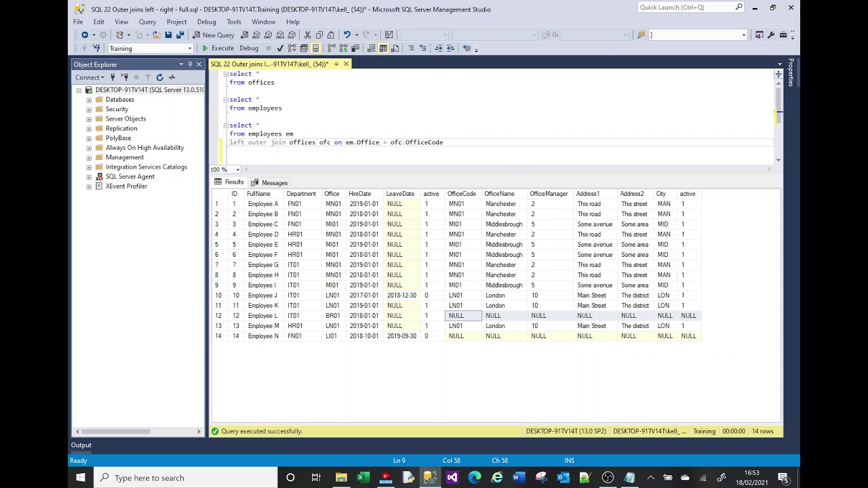Toggle Include Client Statistics icon

click(x=355, y=48)
